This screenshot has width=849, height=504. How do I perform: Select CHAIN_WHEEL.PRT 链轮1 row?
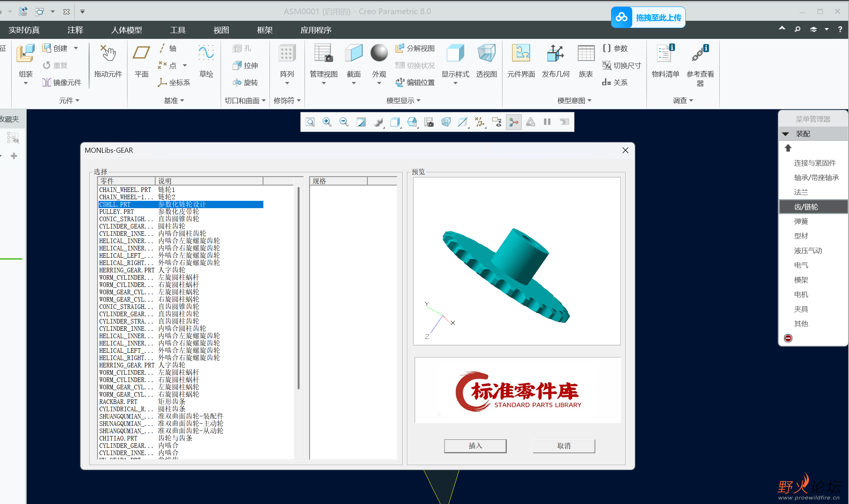[x=181, y=190]
